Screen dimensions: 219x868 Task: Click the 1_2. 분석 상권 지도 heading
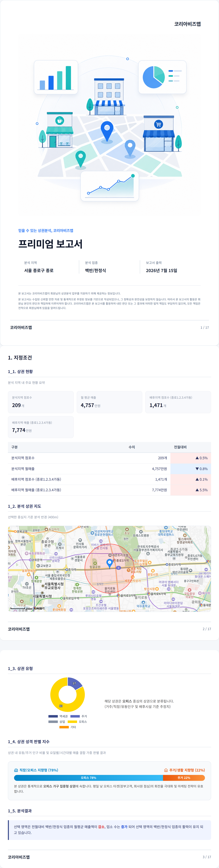pos(25,506)
